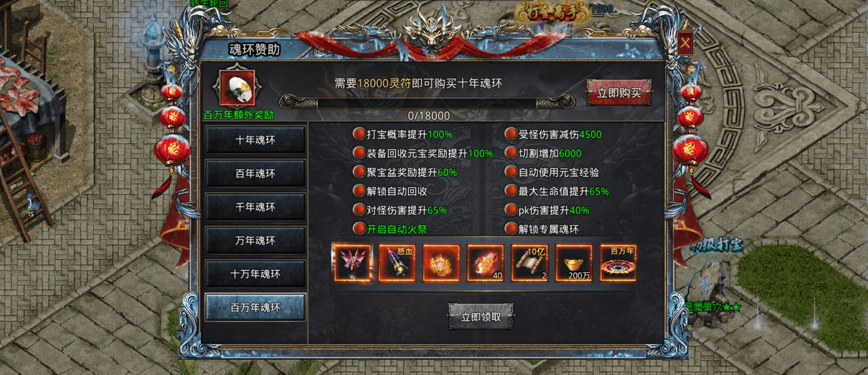Screen dimensions: 868x375
Task: Click the red orb beside 解锁自动回收
Action: (x=359, y=191)
